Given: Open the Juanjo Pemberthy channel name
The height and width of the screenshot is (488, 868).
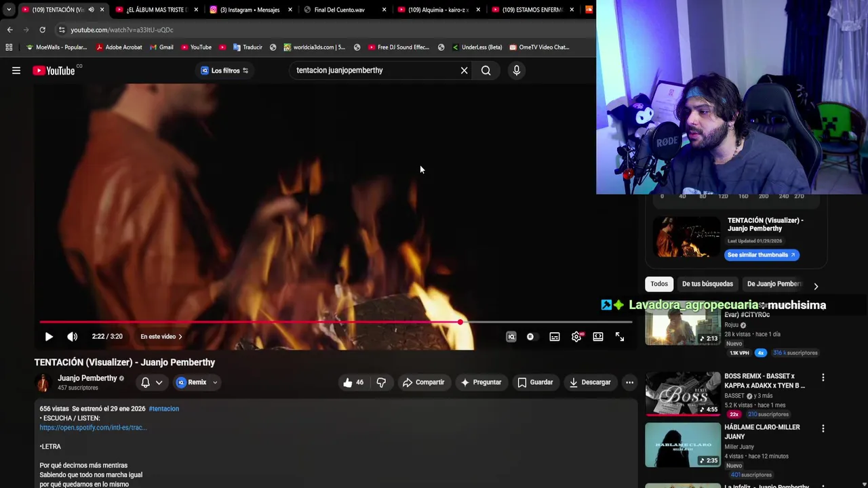Looking at the screenshot, I should tap(87, 378).
